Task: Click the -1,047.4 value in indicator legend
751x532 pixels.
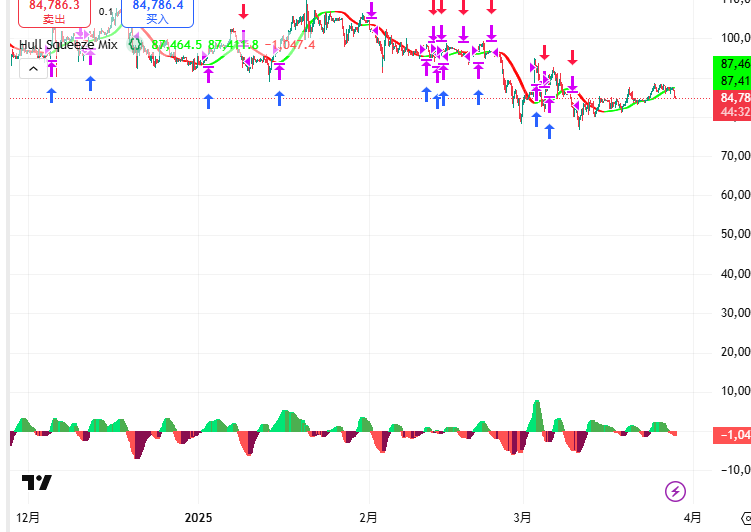Action: point(289,45)
